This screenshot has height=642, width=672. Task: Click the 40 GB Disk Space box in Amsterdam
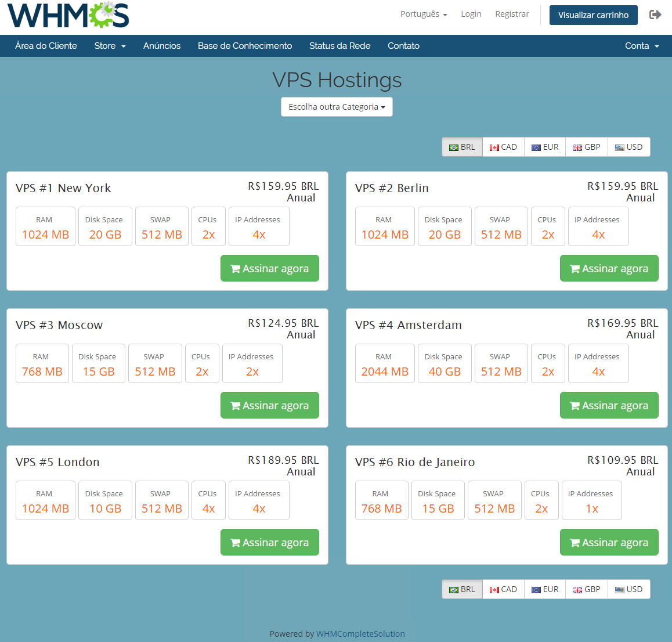445,363
